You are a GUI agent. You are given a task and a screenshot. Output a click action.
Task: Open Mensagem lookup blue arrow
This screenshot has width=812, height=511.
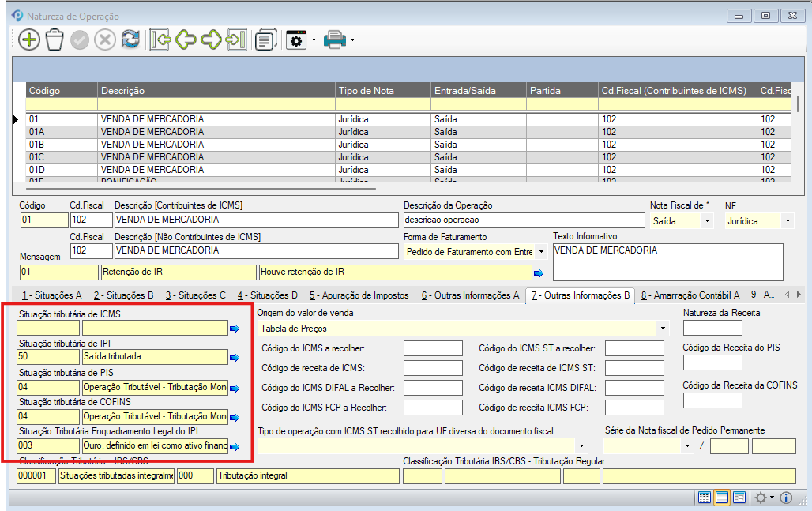click(x=539, y=272)
